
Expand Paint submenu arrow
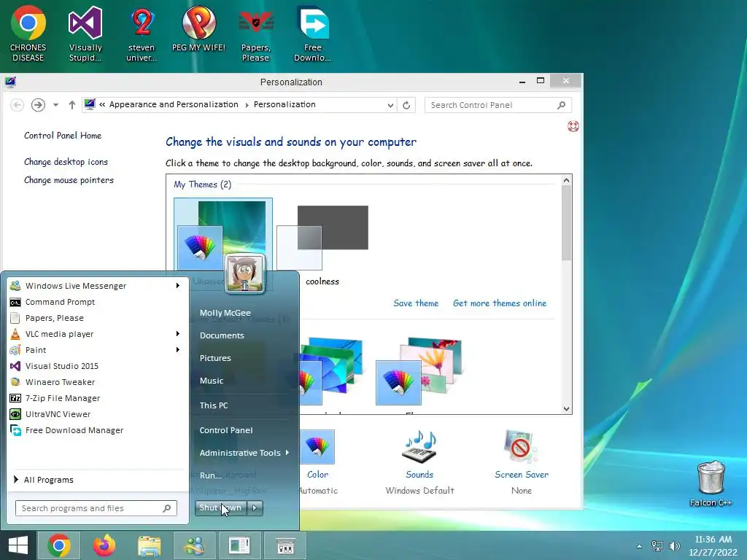tap(178, 350)
